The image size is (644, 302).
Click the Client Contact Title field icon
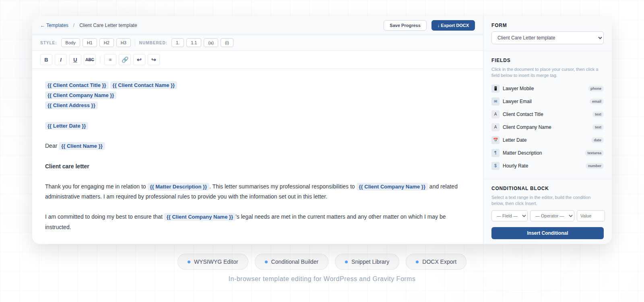pyautogui.click(x=495, y=114)
